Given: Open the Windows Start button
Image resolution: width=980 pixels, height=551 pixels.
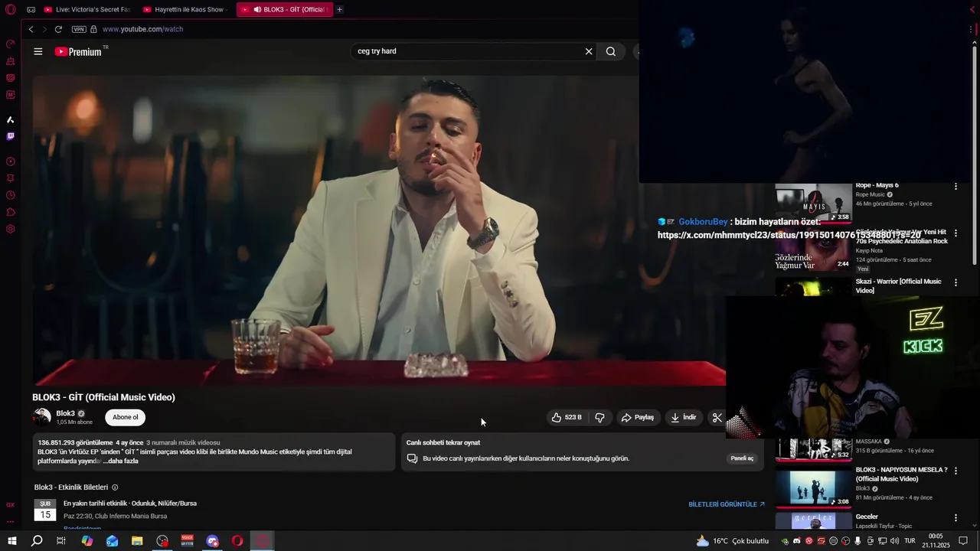Looking at the screenshot, I should [x=11, y=541].
